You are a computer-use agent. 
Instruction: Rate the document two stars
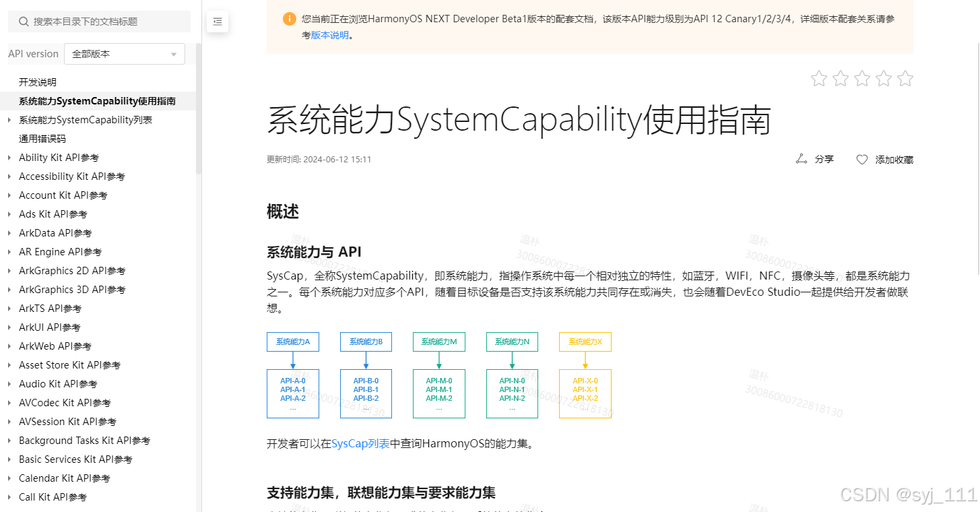(841, 79)
